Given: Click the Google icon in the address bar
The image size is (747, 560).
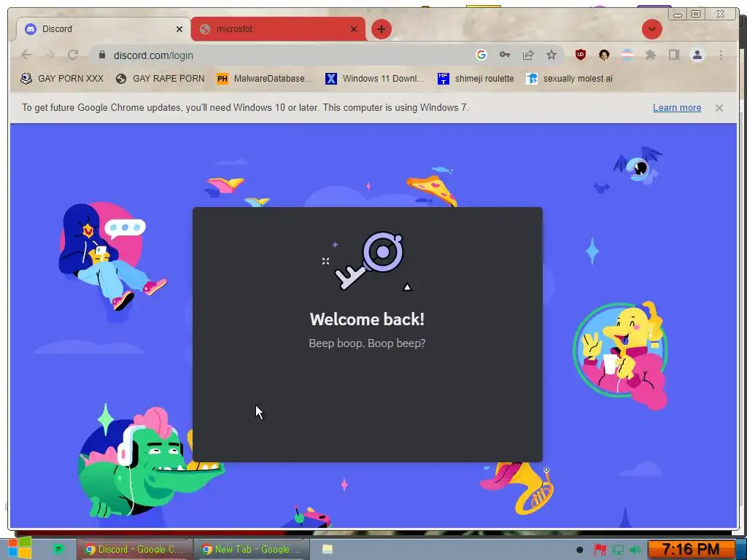Looking at the screenshot, I should 481,55.
